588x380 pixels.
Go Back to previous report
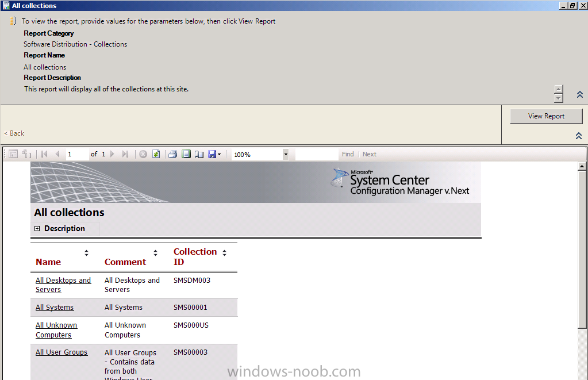click(x=14, y=133)
